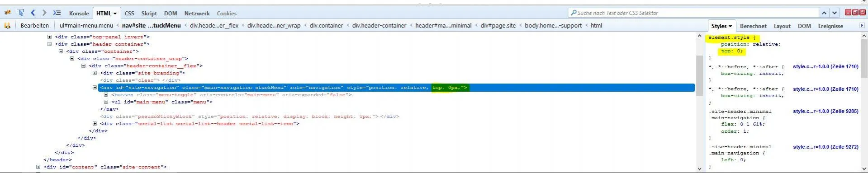Expand the div#content site-content node
Viewport: 868px width, 173px height.
click(38, 167)
